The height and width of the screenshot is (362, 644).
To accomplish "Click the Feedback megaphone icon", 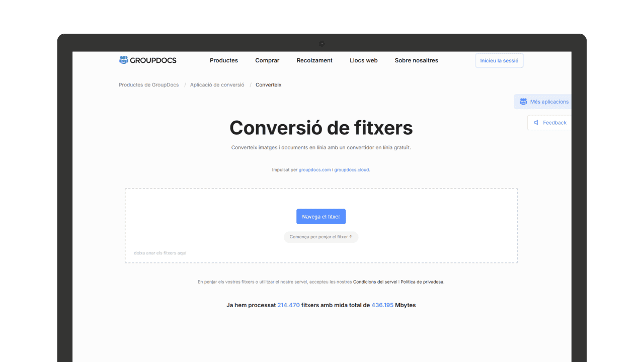I will point(536,123).
